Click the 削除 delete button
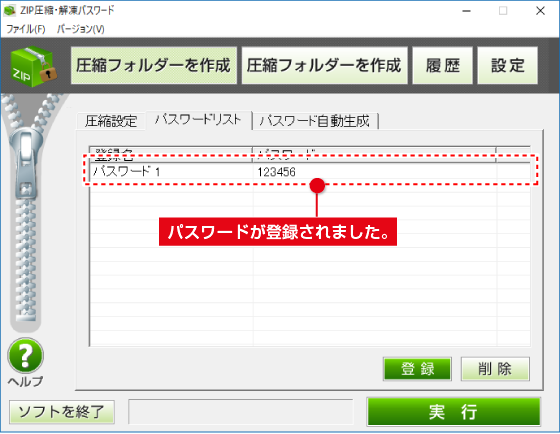 point(495,369)
